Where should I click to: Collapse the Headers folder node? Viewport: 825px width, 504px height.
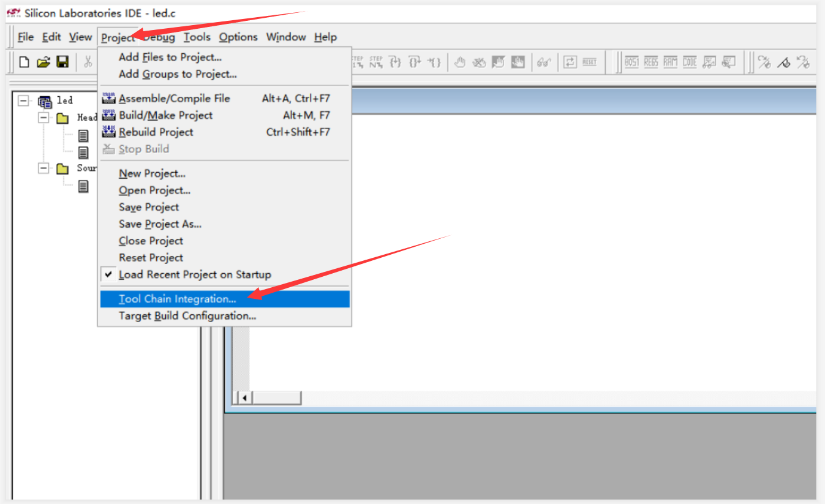(x=43, y=117)
